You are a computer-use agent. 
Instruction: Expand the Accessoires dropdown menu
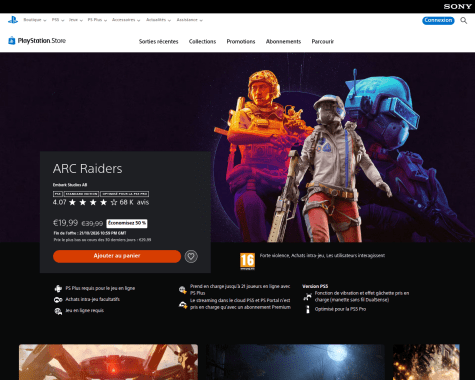tap(126, 20)
